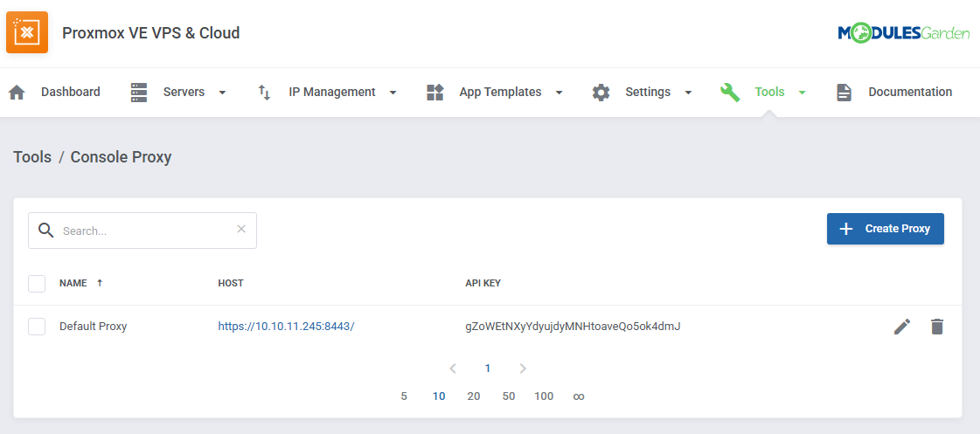
Task: Click the orange Proxmox module logo icon
Action: [27, 33]
